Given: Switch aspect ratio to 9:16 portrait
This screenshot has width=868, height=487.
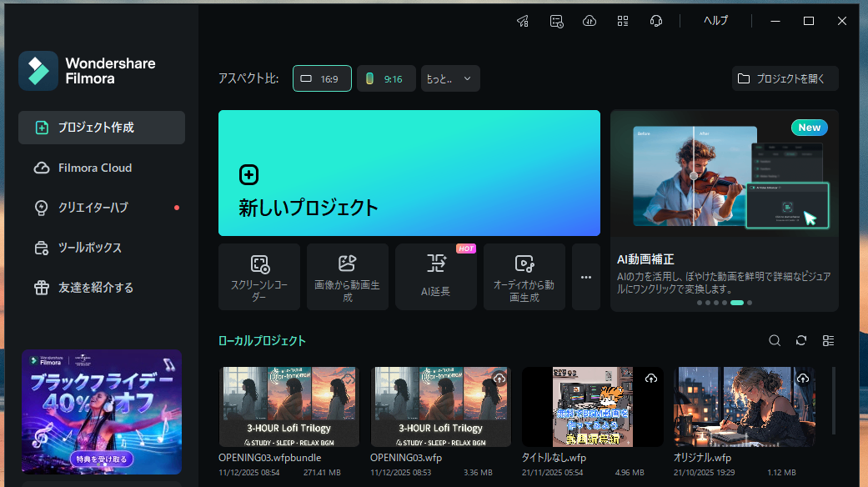Looking at the screenshot, I should point(386,78).
